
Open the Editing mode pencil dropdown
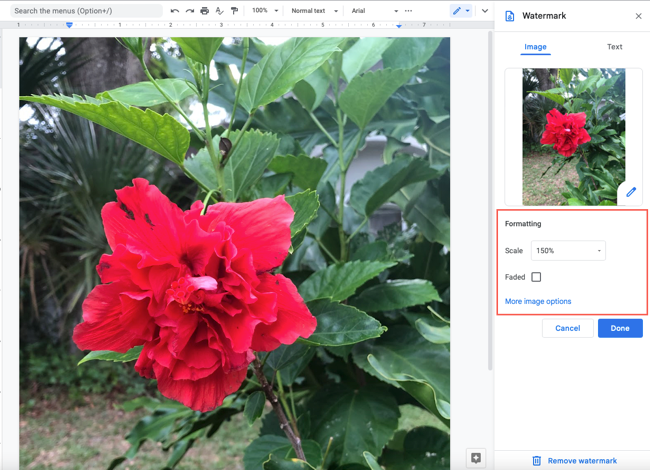pos(461,11)
